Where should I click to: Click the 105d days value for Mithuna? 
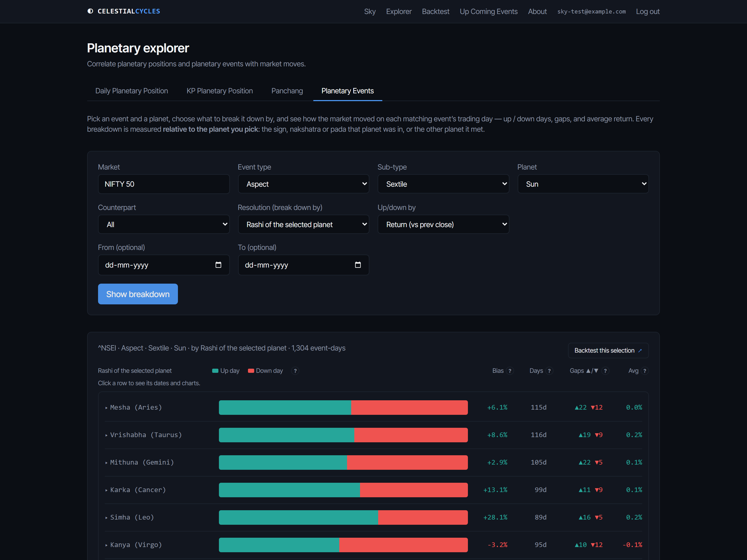coord(538,463)
